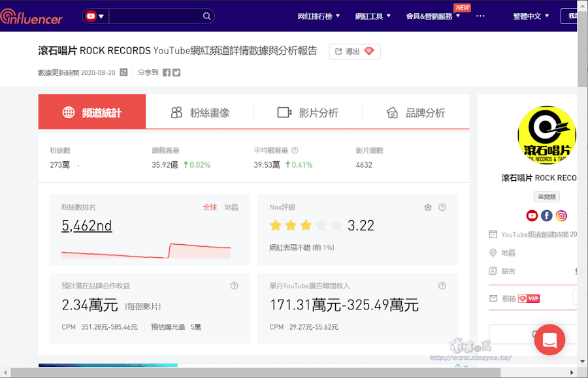Click the Nox評級 badge star icon
This screenshot has width=588, height=378.
coord(428,207)
